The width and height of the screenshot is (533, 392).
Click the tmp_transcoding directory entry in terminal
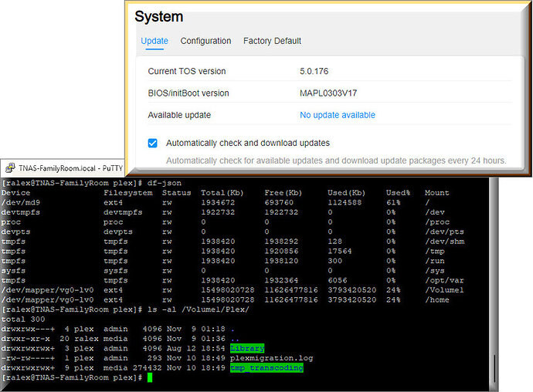(x=266, y=368)
